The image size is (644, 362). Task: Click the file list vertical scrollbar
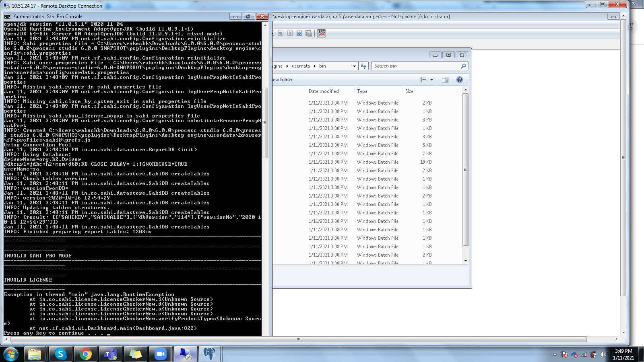pyautogui.click(x=466, y=169)
